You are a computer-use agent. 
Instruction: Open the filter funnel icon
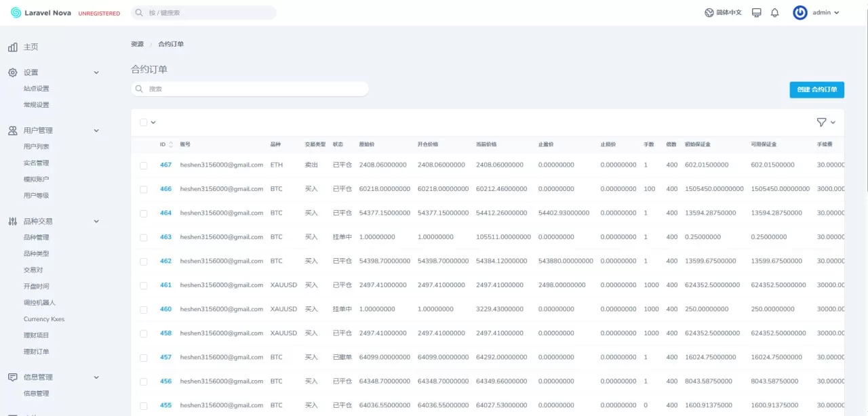click(x=821, y=122)
